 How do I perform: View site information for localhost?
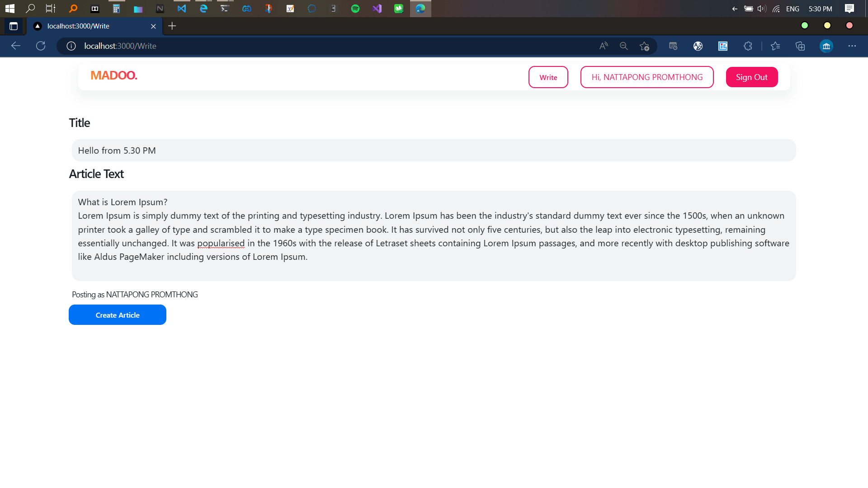pyautogui.click(x=71, y=46)
